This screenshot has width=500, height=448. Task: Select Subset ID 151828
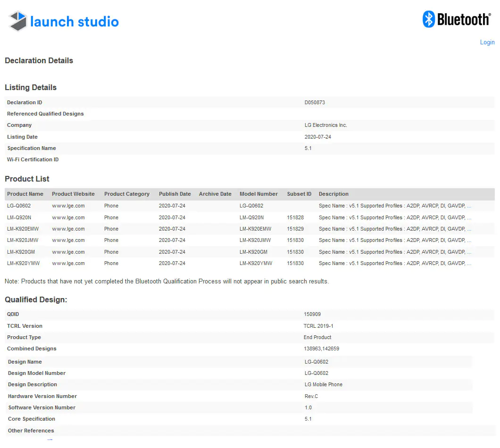[x=295, y=217]
